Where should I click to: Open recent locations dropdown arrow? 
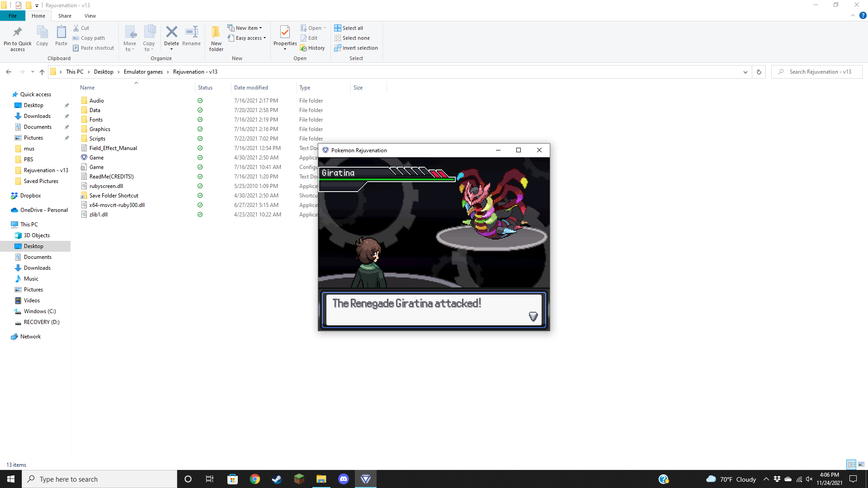click(33, 72)
